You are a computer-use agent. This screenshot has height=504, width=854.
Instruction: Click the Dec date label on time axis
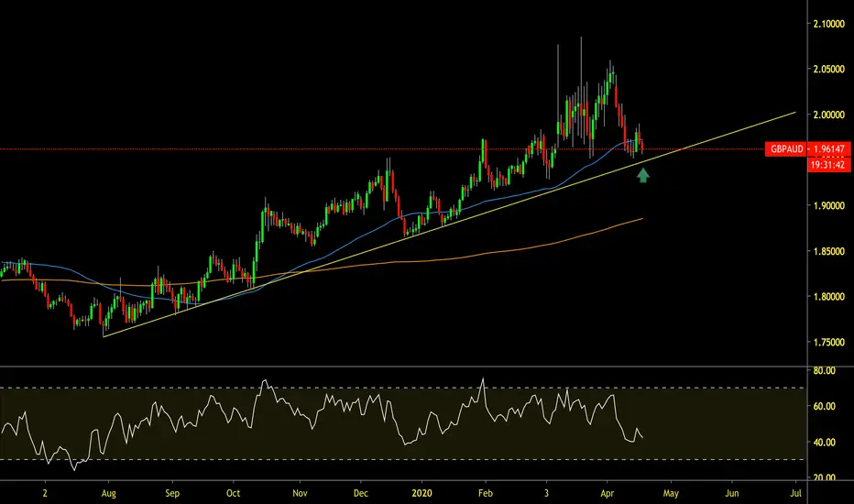[360, 493]
